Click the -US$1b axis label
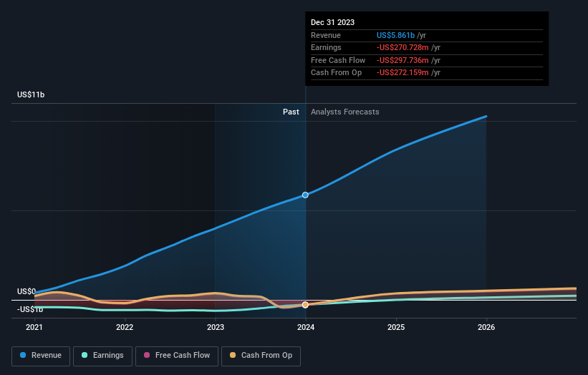The image size is (588, 375). pos(30,309)
